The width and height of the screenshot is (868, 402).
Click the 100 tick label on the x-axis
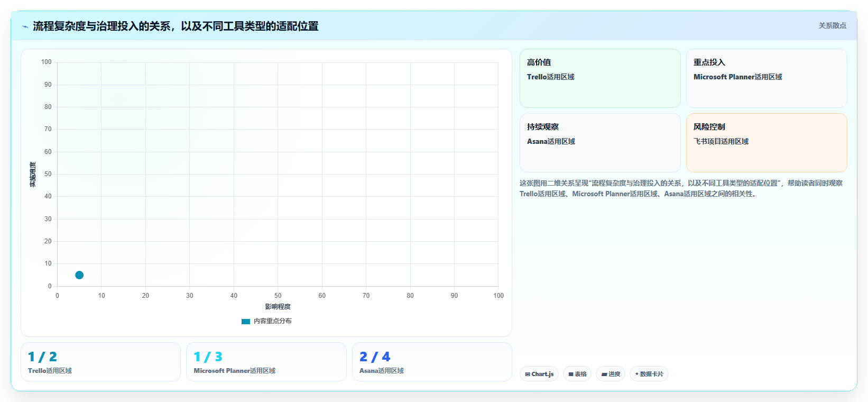pyautogui.click(x=498, y=296)
